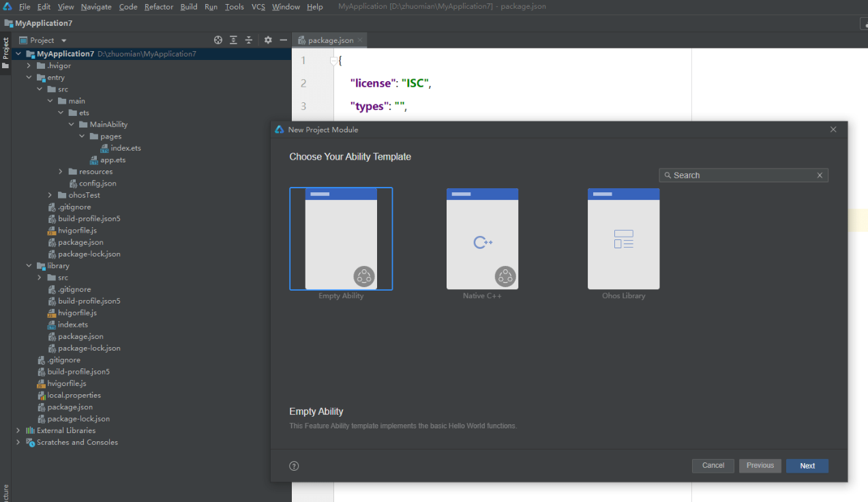The height and width of the screenshot is (502, 868).
Task: Open the Project view dropdown
Action: (63, 41)
